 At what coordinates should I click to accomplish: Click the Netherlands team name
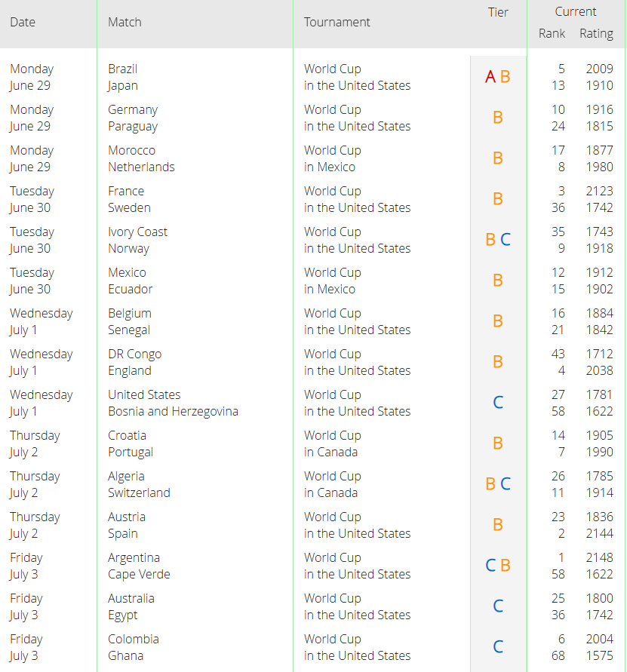click(x=142, y=167)
